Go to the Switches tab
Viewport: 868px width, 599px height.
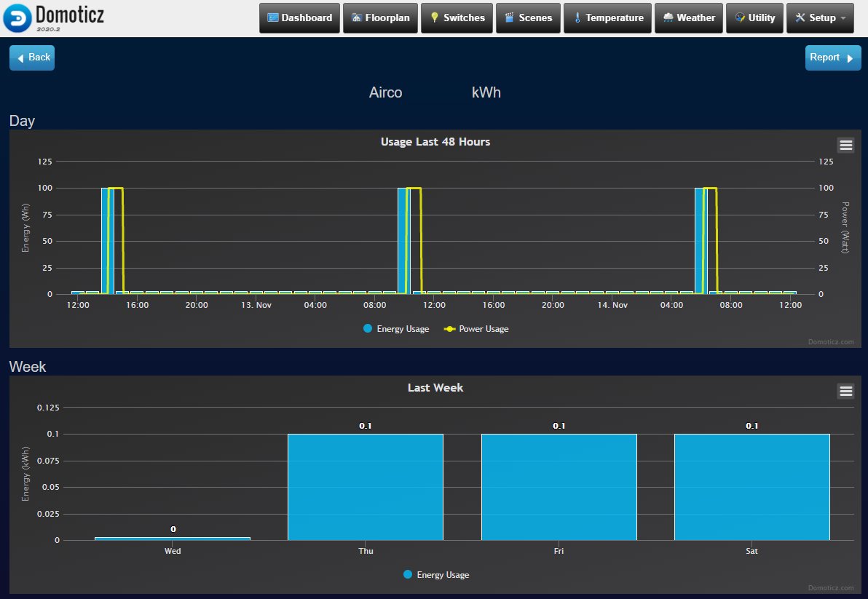click(x=457, y=17)
